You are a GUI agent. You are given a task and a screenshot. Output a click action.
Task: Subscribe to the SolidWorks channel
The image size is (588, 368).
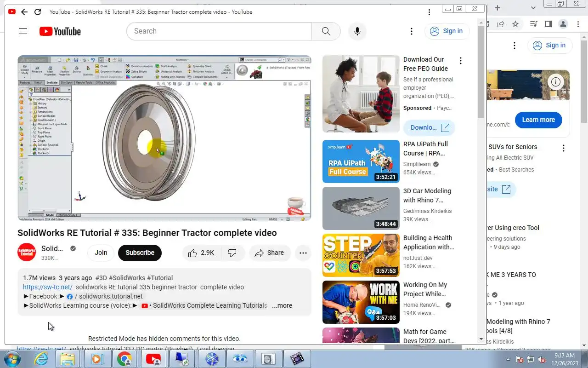140,253
